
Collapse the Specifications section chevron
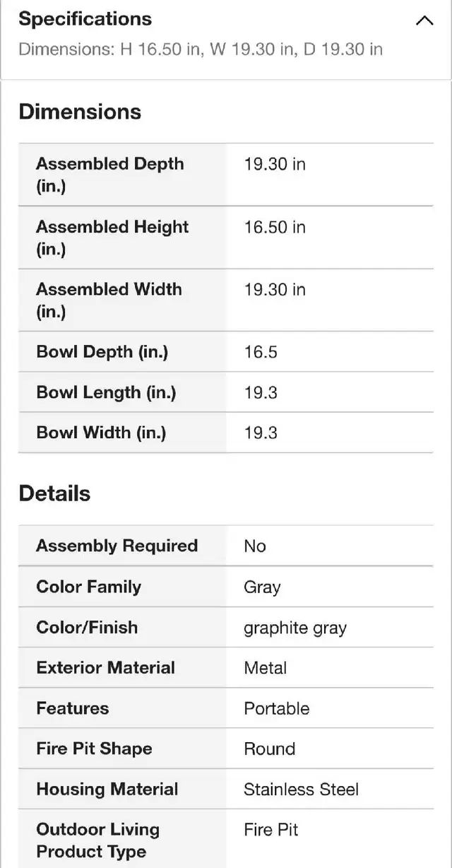click(424, 20)
